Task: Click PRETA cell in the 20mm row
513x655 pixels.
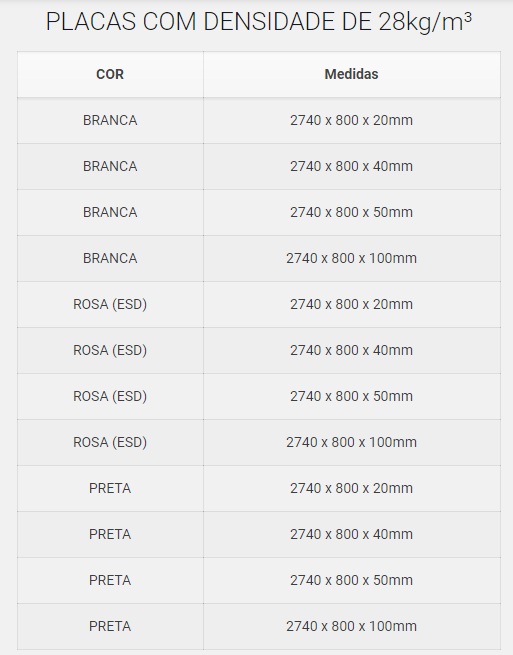Action: (x=110, y=488)
